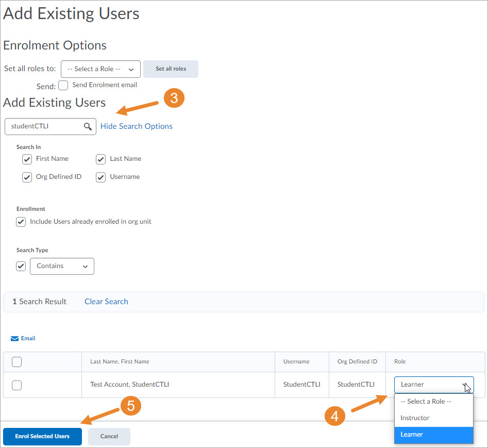This screenshot has height=448, width=488.
Task: Select the Test Account StudentCTLI row checkbox
Action: coord(16,385)
